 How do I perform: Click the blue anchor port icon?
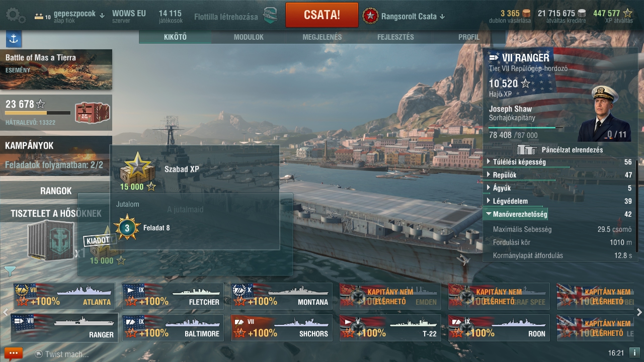[x=14, y=39]
